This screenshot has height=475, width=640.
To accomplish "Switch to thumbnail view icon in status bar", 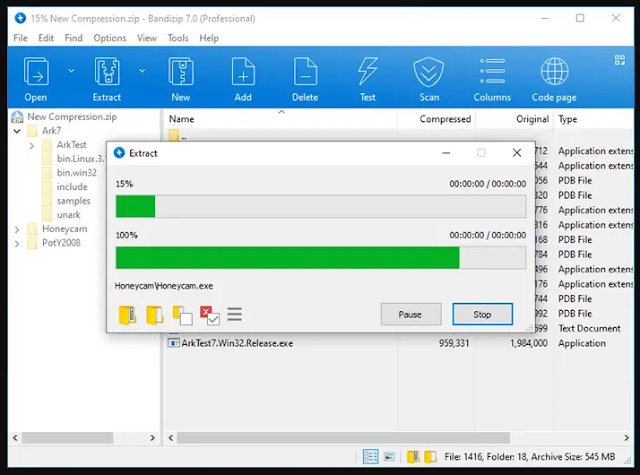I will point(389,457).
